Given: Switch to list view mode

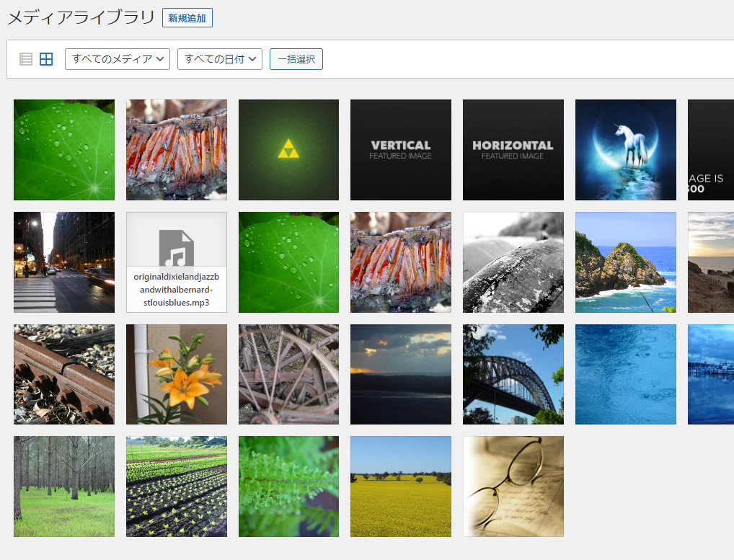Looking at the screenshot, I should (26, 59).
